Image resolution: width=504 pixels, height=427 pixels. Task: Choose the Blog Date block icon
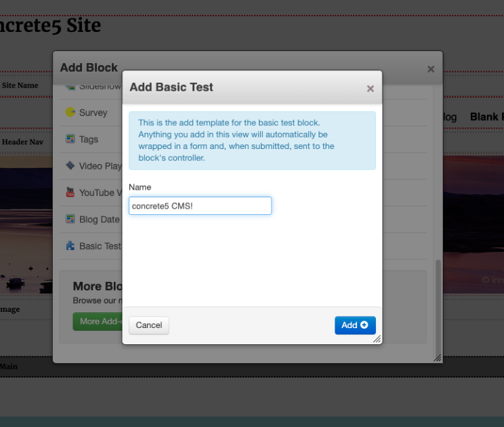coord(70,219)
